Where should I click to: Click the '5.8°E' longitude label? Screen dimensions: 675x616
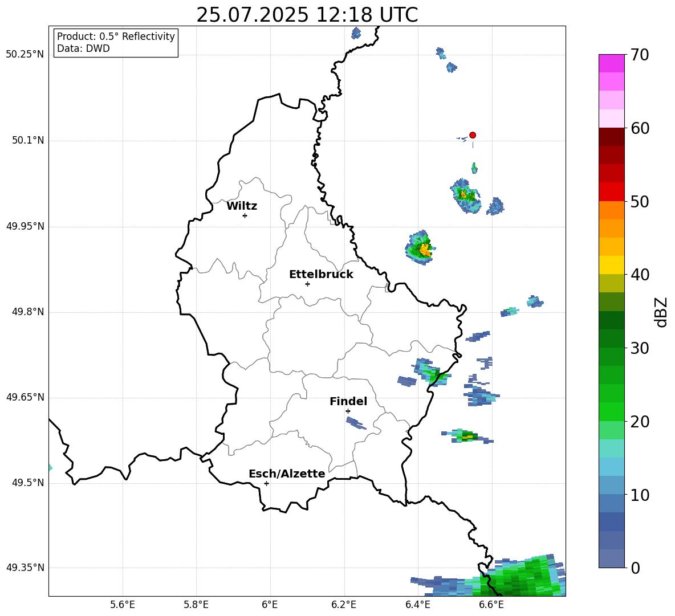[196, 605]
